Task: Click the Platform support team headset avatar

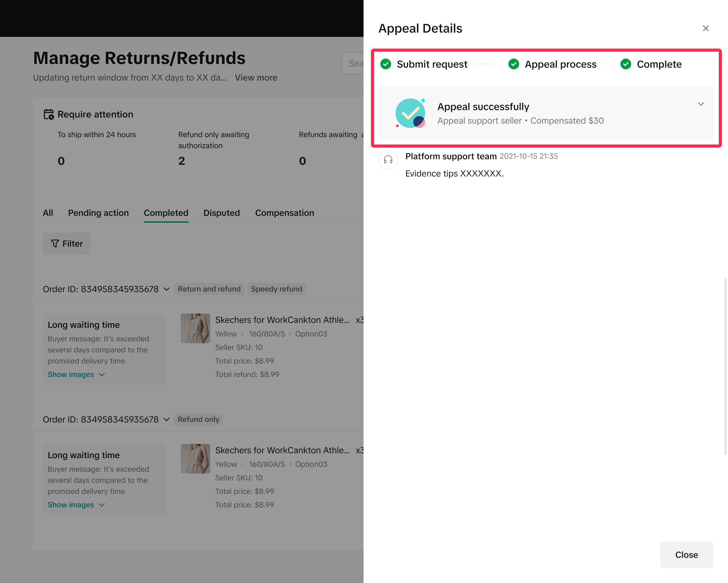Action: pyautogui.click(x=388, y=160)
